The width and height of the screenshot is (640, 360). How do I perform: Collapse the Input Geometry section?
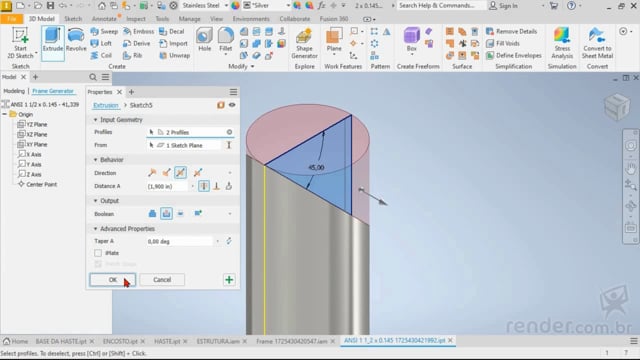[95, 120]
